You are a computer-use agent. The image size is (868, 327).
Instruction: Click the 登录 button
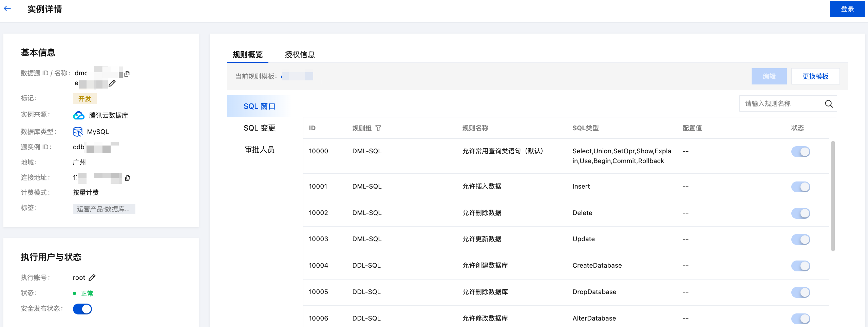[x=847, y=9]
